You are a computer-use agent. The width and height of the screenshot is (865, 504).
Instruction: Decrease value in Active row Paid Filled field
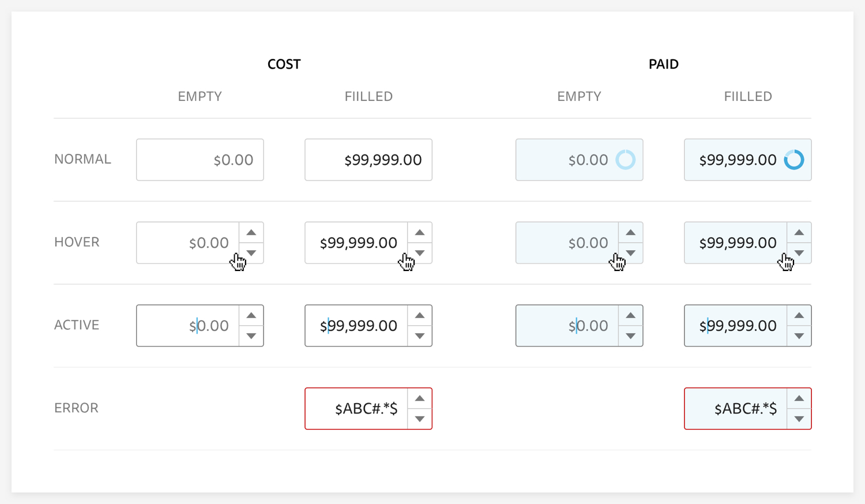(x=799, y=336)
